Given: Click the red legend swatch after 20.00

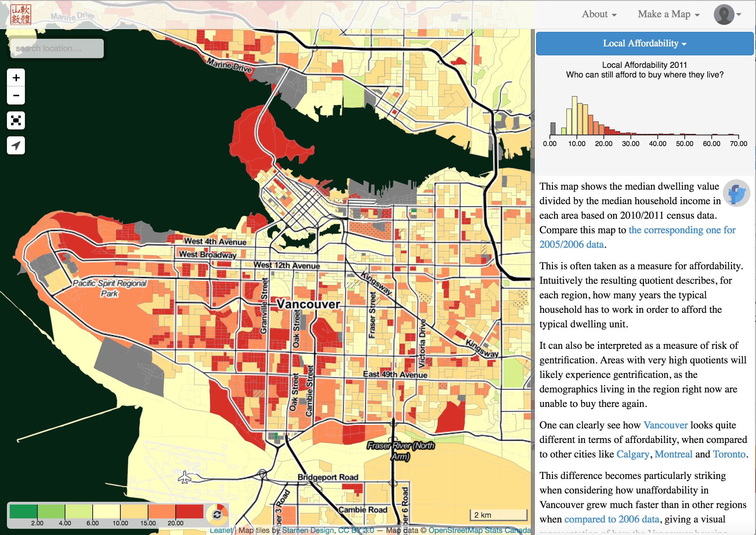Looking at the screenshot, I should pos(189,511).
